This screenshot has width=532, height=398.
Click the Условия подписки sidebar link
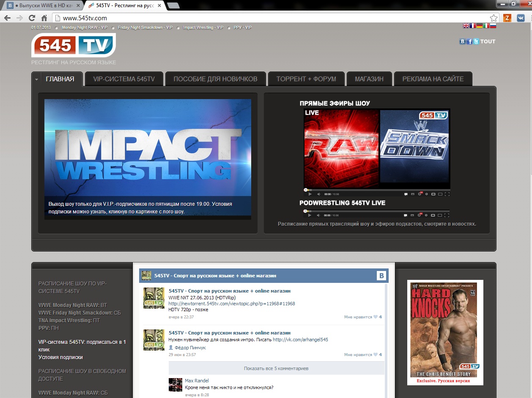pos(60,357)
